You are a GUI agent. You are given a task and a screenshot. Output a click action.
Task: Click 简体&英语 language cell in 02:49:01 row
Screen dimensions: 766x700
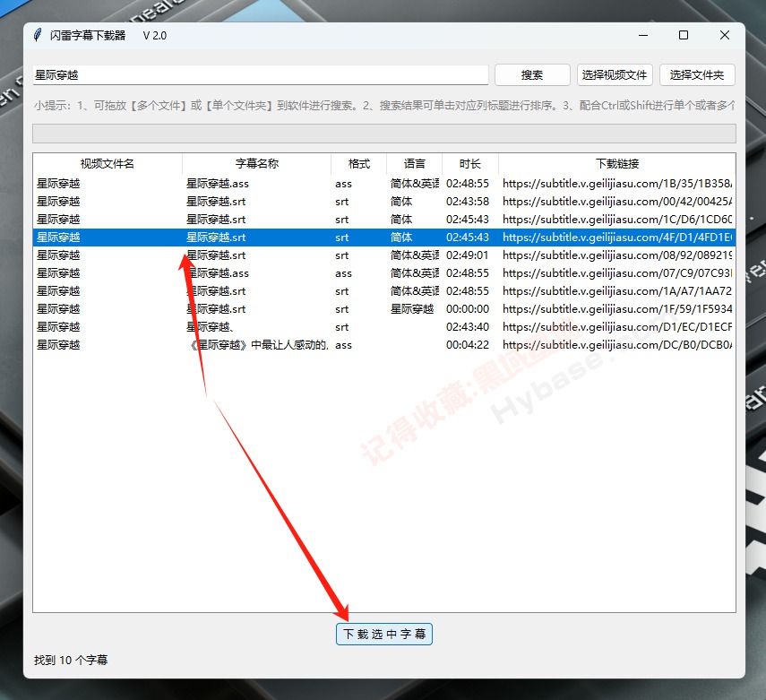point(414,255)
